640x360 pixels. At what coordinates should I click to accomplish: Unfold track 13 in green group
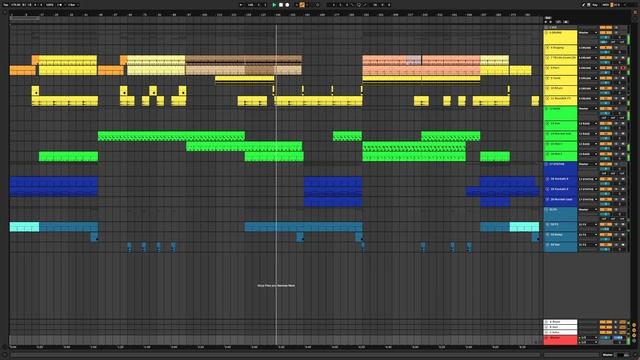547,123
